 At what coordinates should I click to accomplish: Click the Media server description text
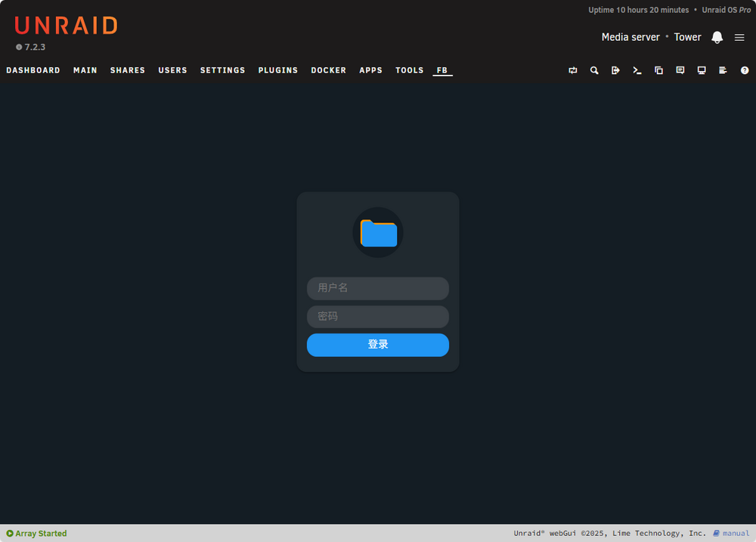[x=631, y=37]
